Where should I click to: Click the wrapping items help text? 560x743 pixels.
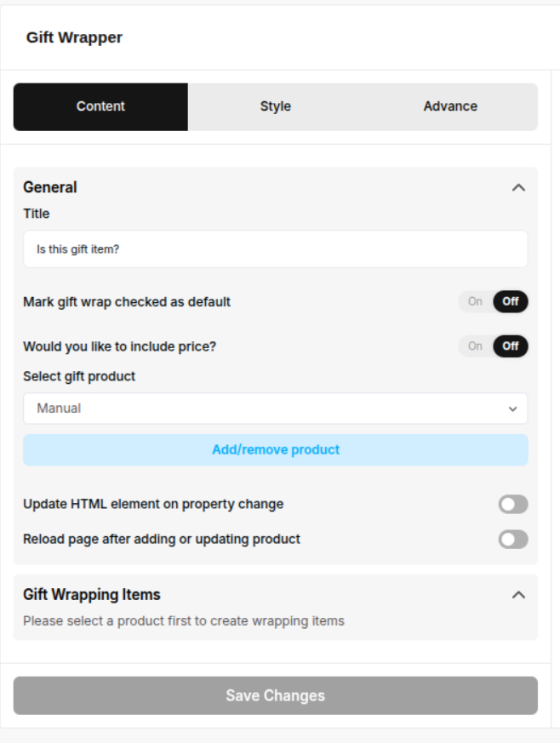click(184, 621)
